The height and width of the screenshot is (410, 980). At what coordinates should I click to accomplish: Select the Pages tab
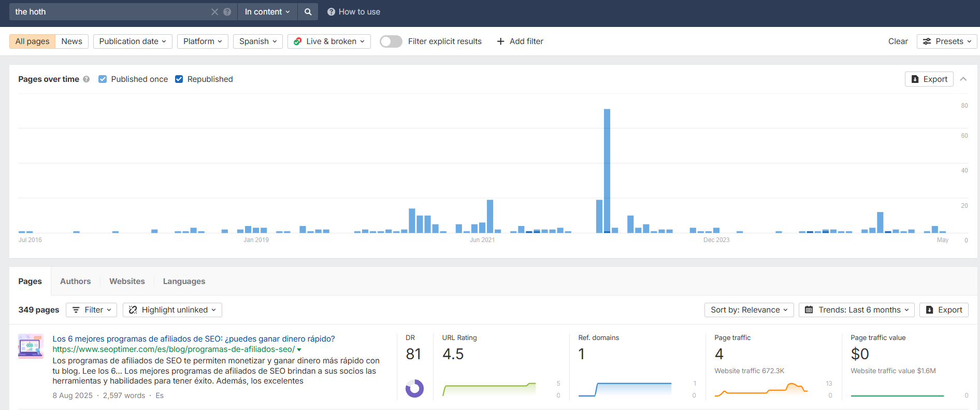click(30, 281)
